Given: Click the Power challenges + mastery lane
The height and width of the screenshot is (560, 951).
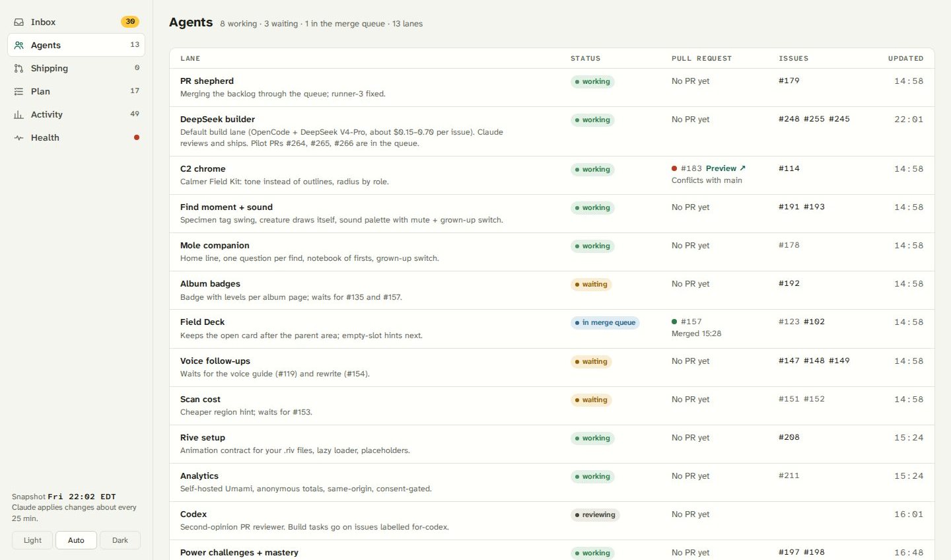Looking at the screenshot, I should 239,553.
